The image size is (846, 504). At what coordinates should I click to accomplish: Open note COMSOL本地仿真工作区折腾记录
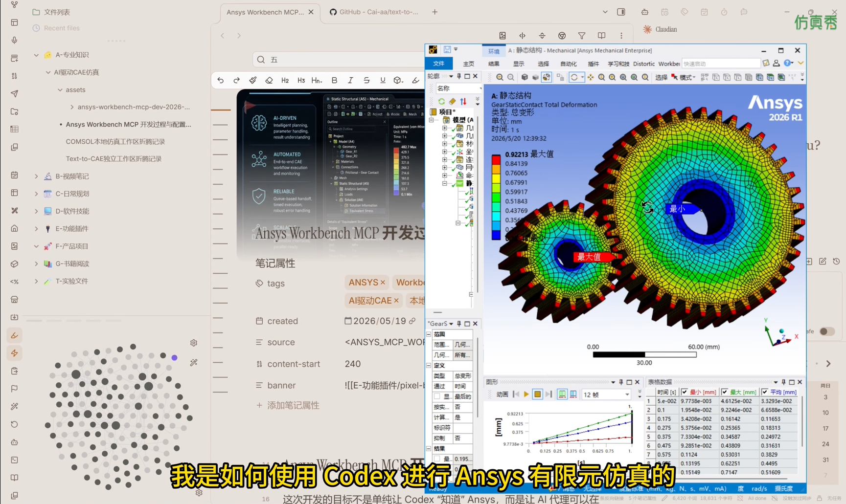point(115,142)
